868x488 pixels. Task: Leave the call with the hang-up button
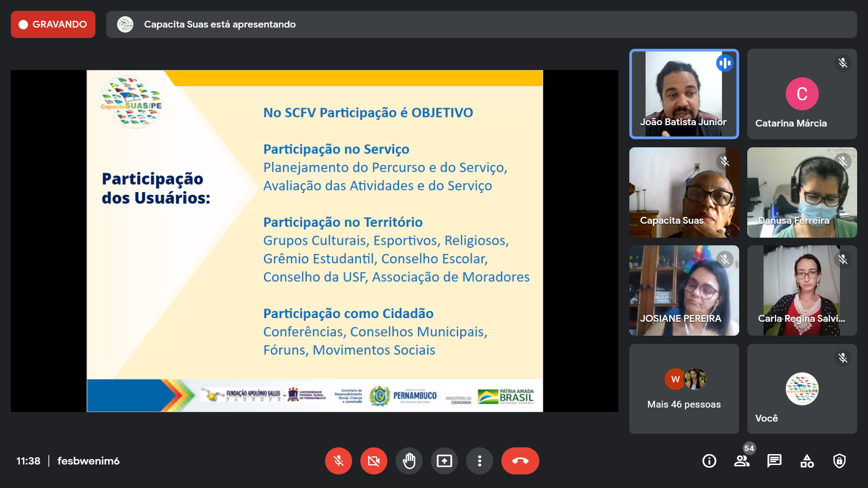coord(520,461)
